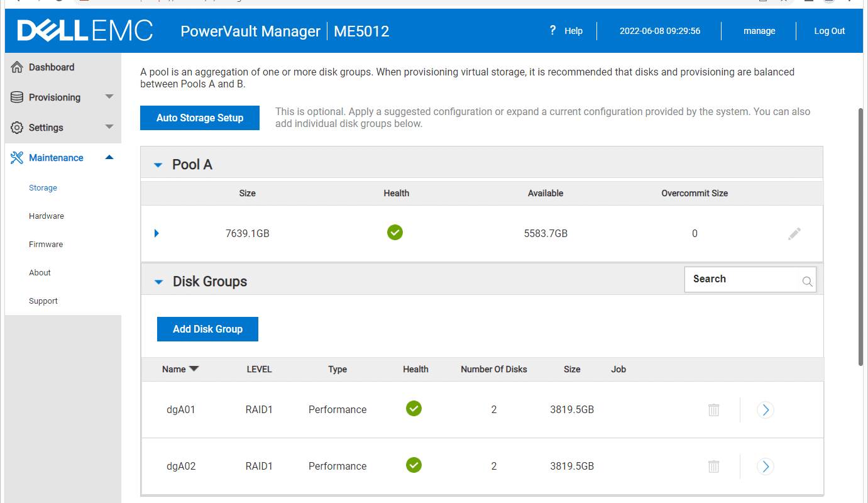Click Add Disk Group button
The image size is (868, 503).
pos(207,329)
